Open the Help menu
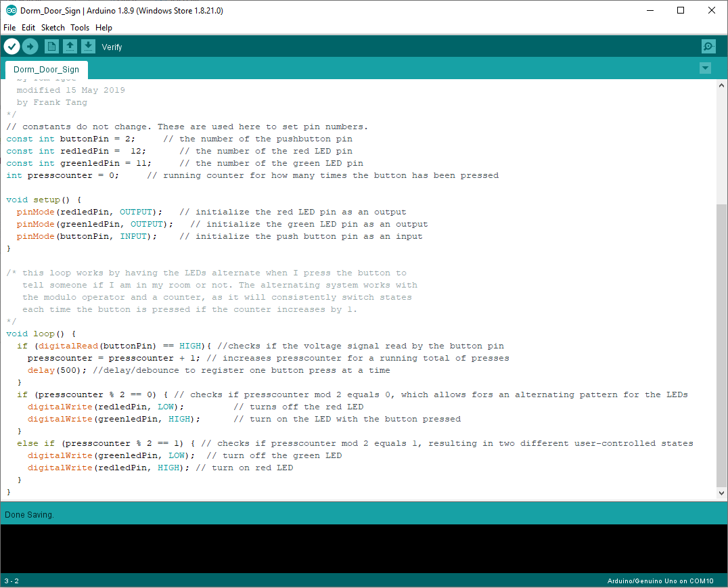Image resolution: width=728 pixels, height=588 pixels. [104, 28]
